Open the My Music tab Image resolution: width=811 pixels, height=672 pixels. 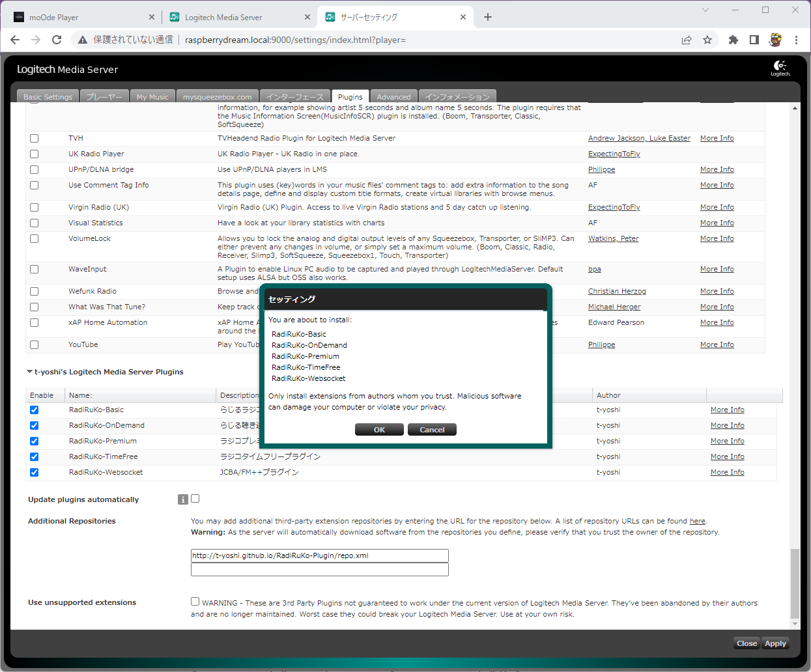(152, 96)
